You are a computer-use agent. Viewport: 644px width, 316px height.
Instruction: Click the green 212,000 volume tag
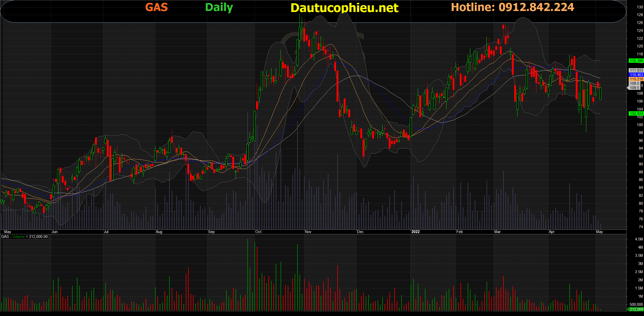click(636, 309)
